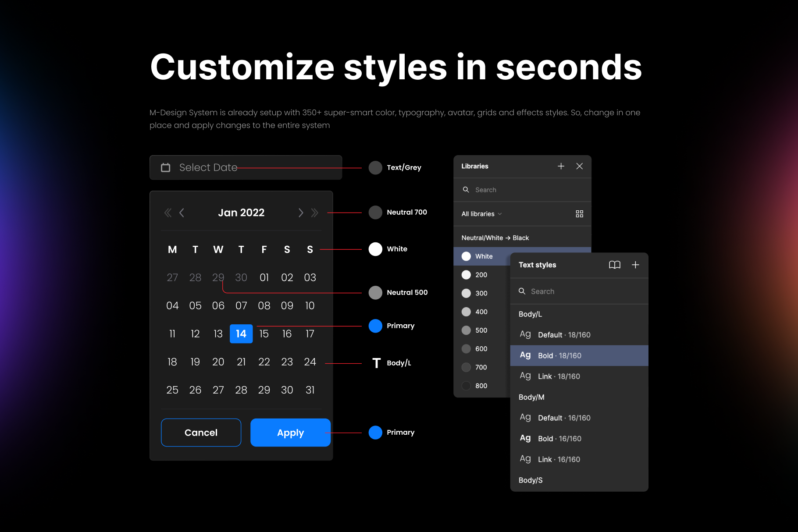Pick date 09 in the calendar
This screenshot has width=798, height=532.
click(287, 306)
